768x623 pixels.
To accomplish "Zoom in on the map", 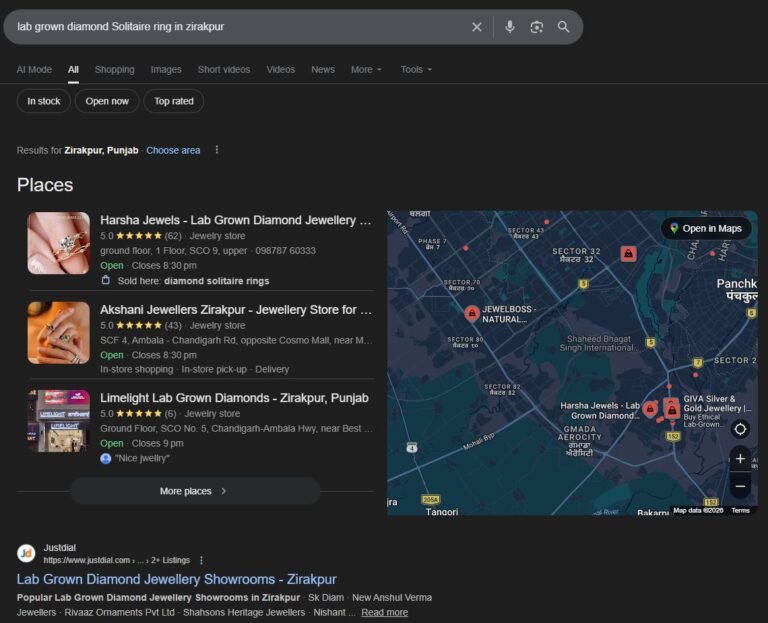I will 740,458.
